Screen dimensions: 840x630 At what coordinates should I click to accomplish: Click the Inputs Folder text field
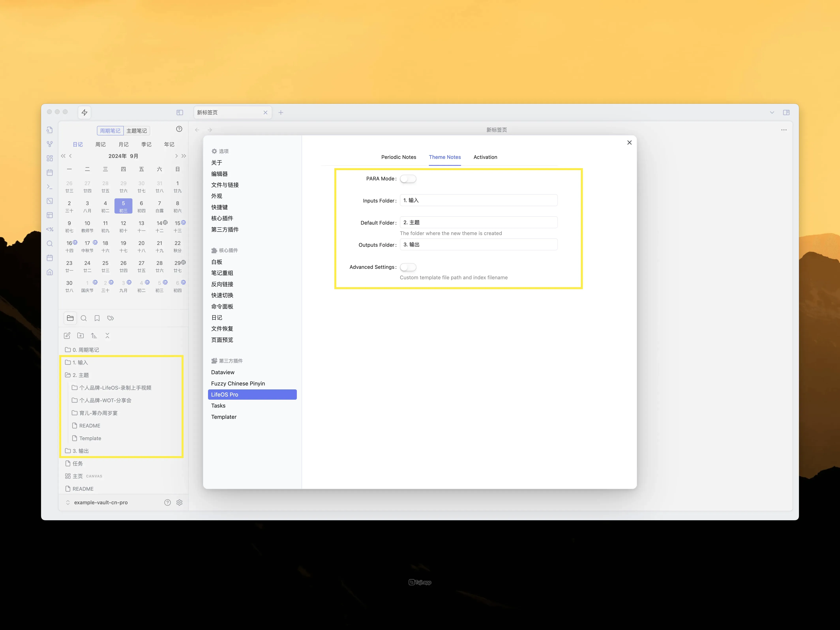pyautogui.click(x=478, y=201)
